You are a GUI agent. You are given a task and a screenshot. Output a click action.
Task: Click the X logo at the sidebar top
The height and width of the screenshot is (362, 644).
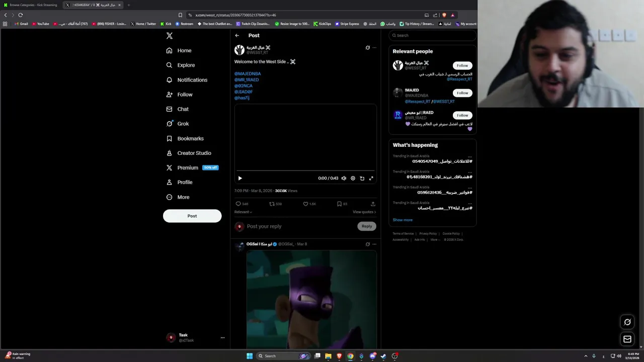click(x=170, y=36)
